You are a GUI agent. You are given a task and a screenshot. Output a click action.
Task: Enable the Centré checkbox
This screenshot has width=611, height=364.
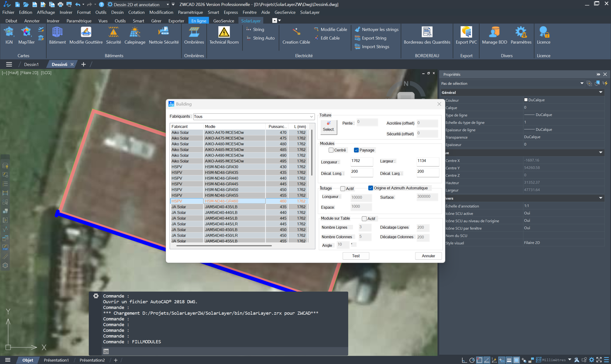[331, 150]
